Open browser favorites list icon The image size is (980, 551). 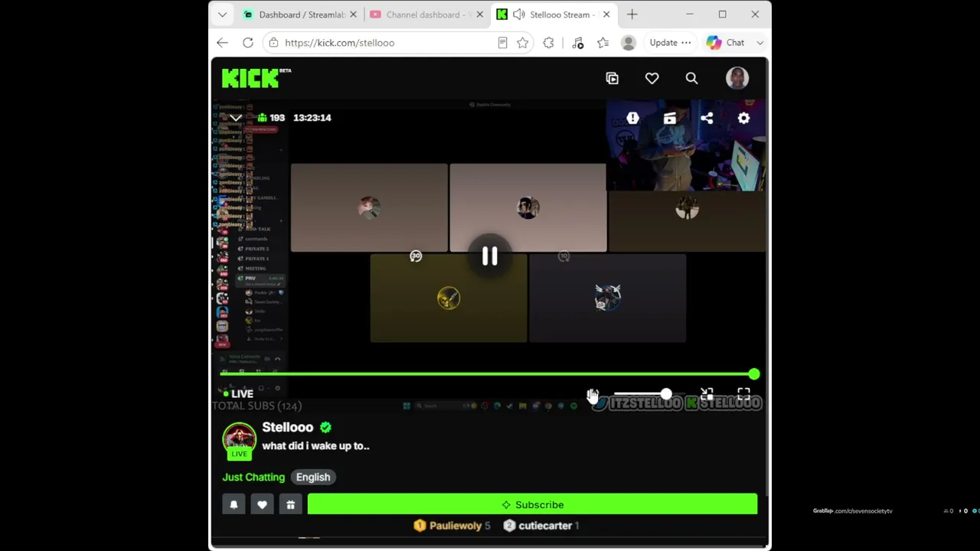point(603,43)
